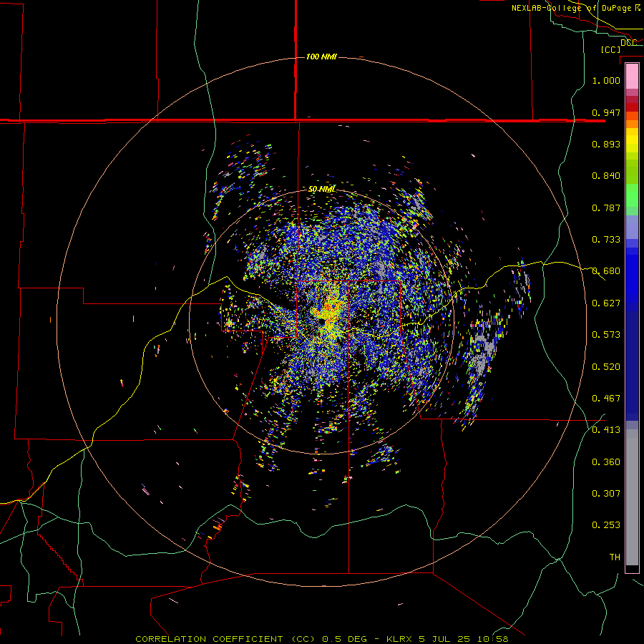Click the [CC] color scale label
The width and height of the screenshot is (644, 644).
coord(610,49)
